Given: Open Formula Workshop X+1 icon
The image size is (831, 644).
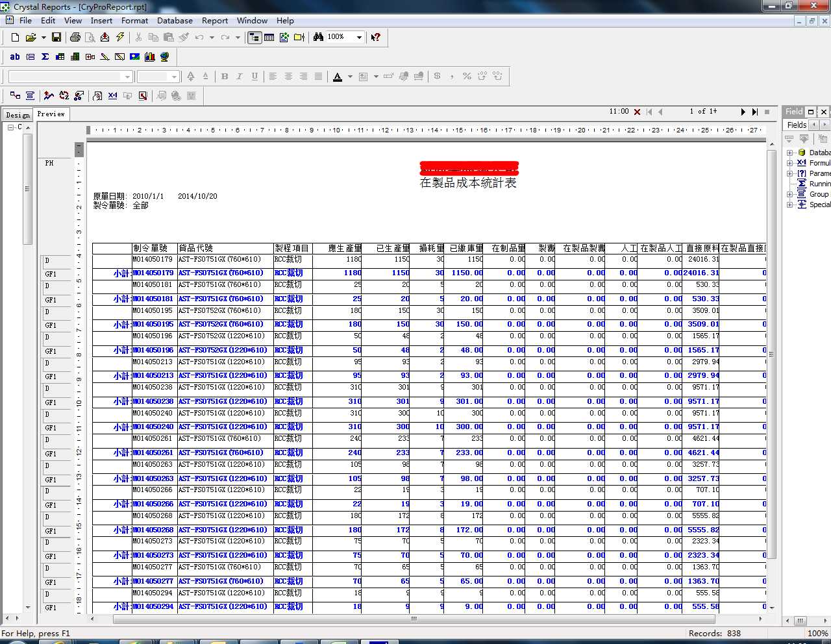Looking at the screenshot, I should pyautogui.click(x=112, y=95).
